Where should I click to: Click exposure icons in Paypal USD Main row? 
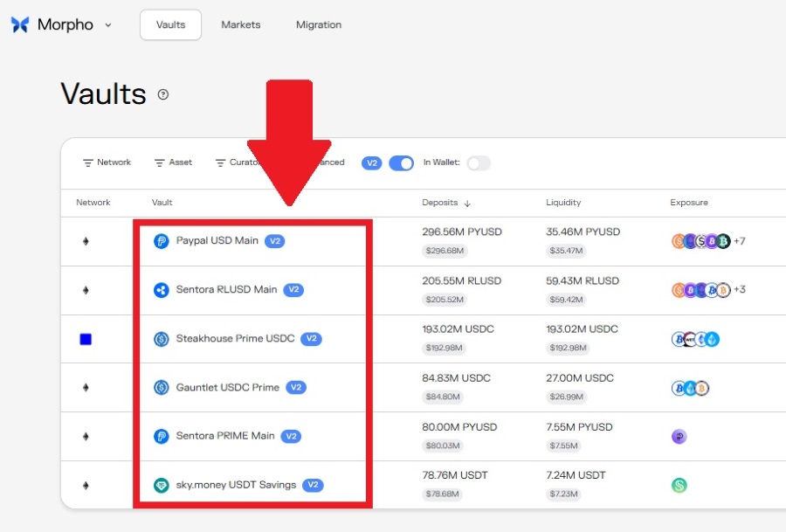[700, 241]
